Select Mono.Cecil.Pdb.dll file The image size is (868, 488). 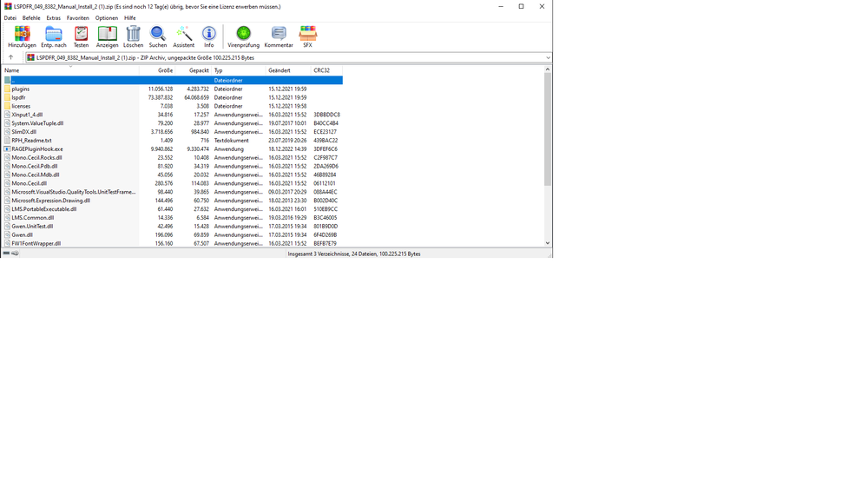[x=35, y=166]
